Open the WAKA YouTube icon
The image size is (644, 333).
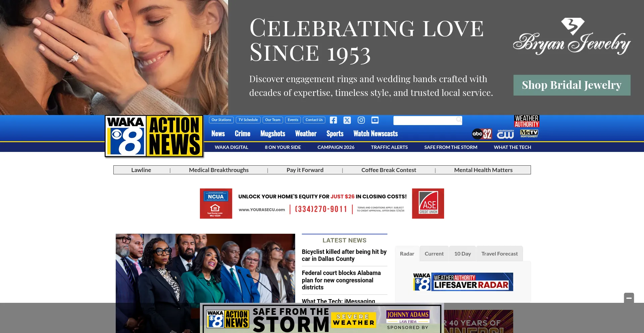375,120
